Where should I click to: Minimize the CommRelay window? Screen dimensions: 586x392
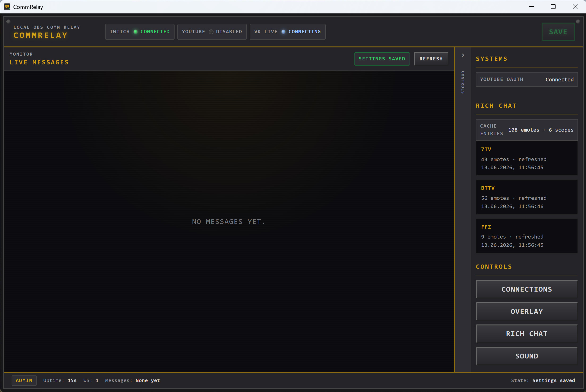click(532, 7)
